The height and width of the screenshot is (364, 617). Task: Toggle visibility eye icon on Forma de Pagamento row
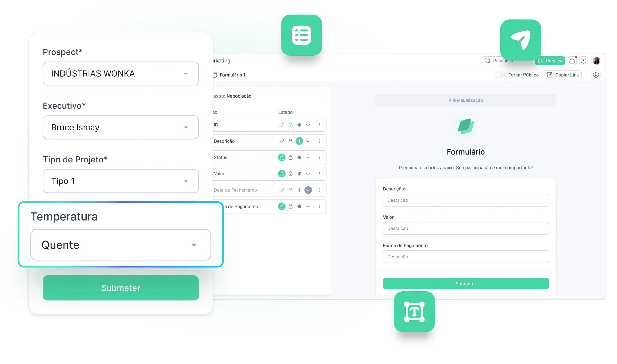(x=308, y=206)
